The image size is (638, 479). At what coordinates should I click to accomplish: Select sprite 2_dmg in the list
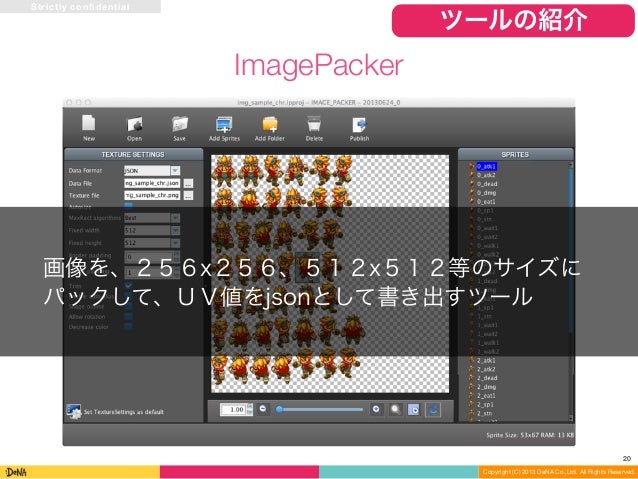click(486, 387)
